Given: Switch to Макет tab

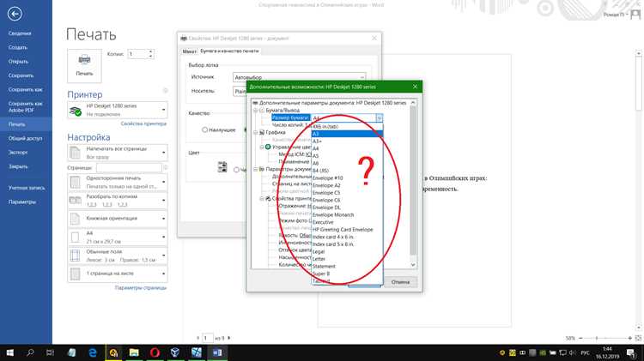Looking at the screenshot, I should (190, 51).
